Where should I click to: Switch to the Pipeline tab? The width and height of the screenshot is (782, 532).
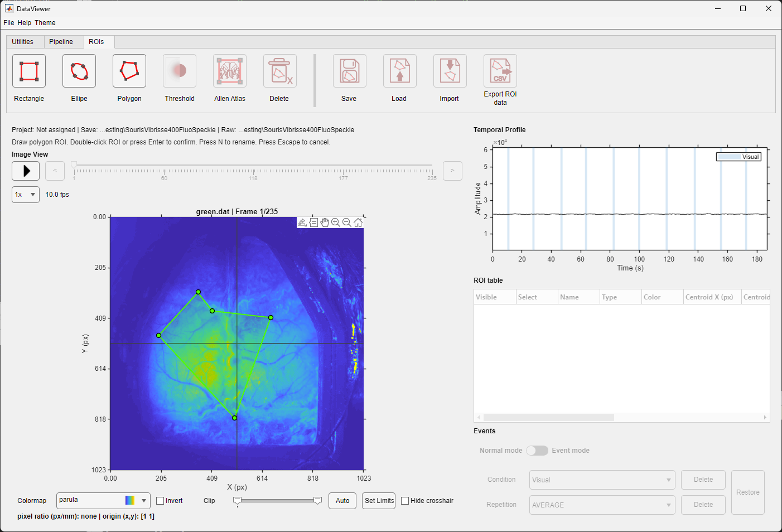[61, 42]
